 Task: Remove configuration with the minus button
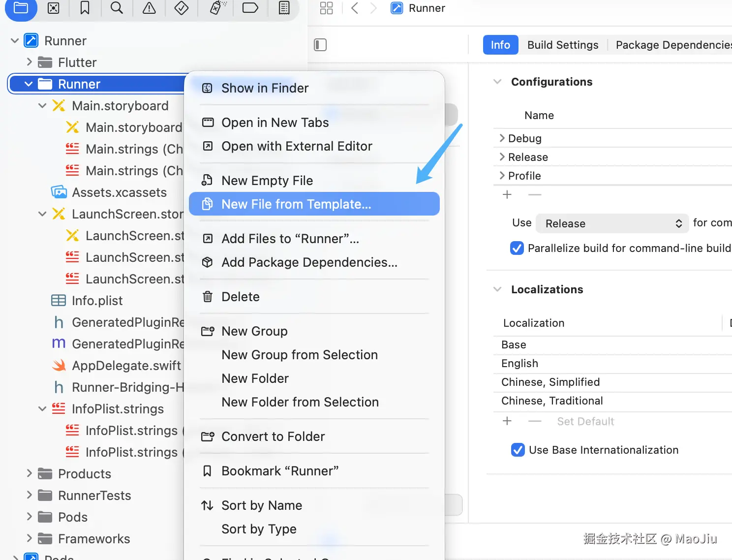tap(535, 195)
